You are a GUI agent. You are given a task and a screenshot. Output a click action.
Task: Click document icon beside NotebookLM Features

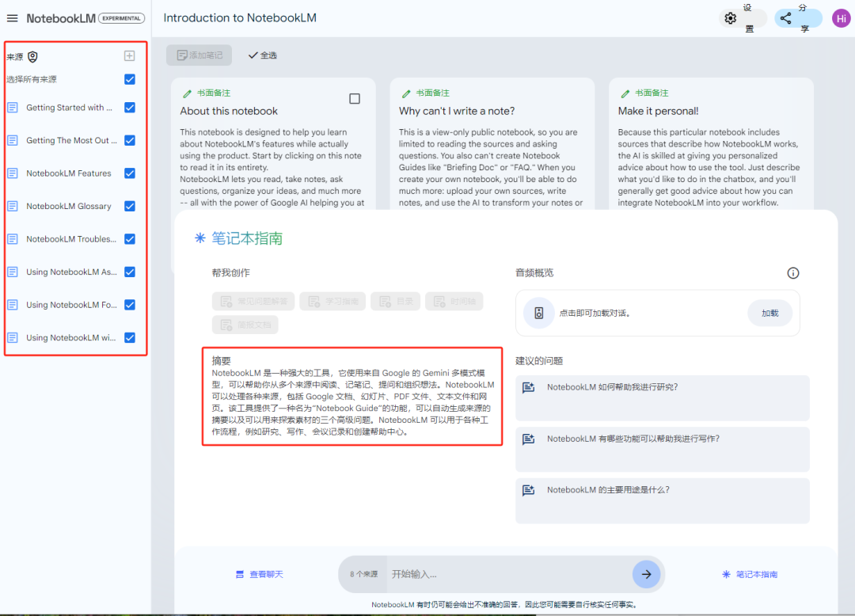13,173
